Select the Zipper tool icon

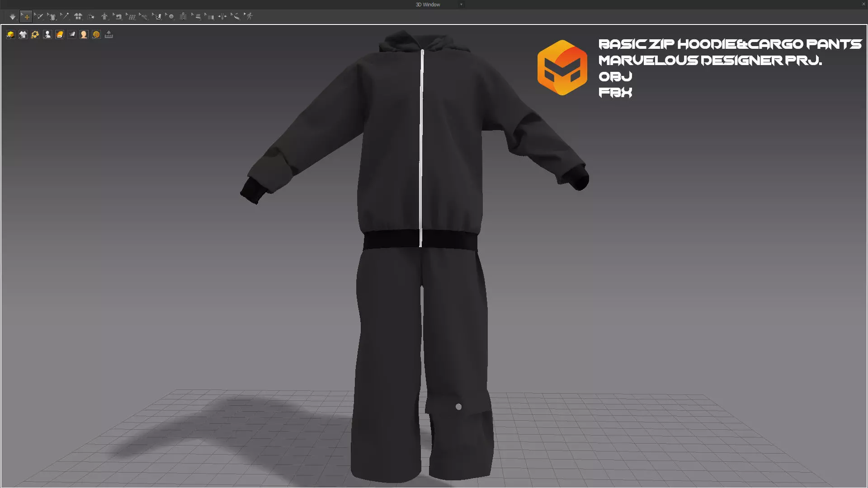point(183,16)
